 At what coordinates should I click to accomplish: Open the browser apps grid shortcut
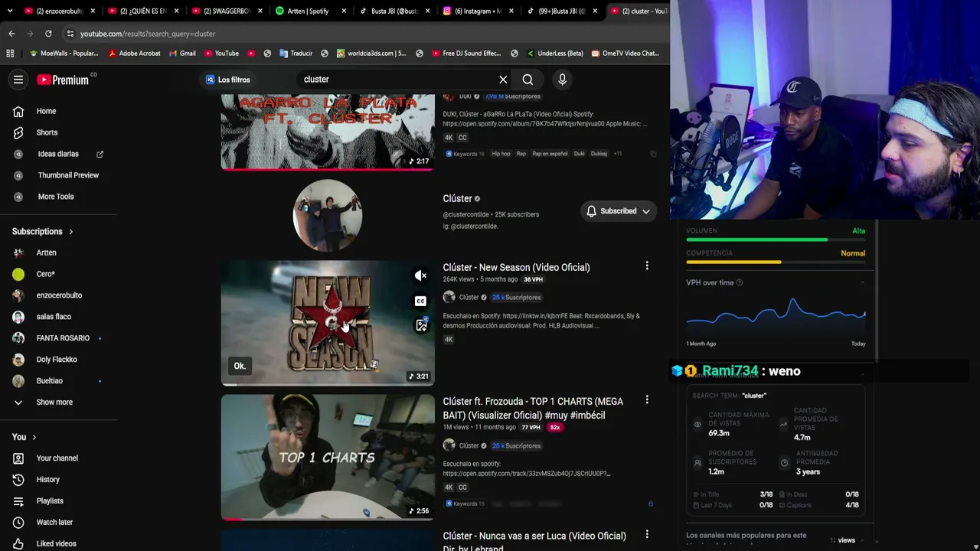[x=10, y=54]
